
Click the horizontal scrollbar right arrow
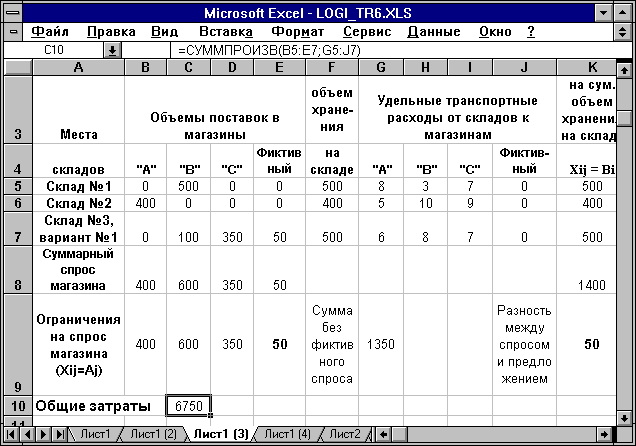tap(604, 435)
